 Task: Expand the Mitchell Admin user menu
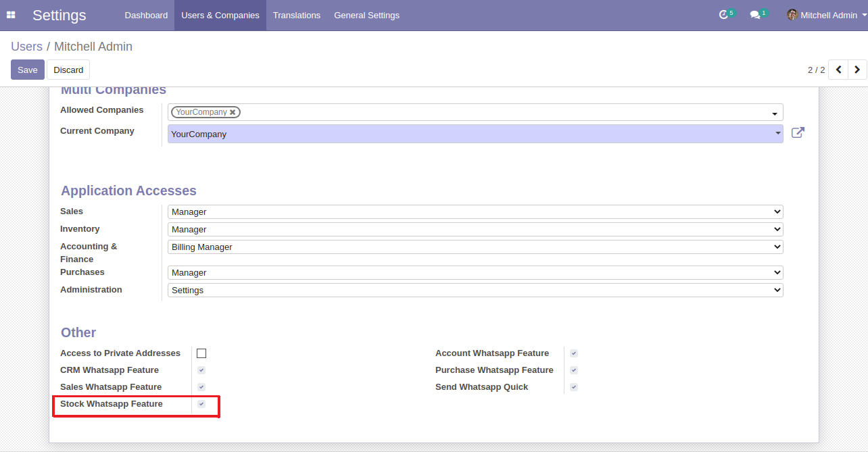[x=826, y=15]
